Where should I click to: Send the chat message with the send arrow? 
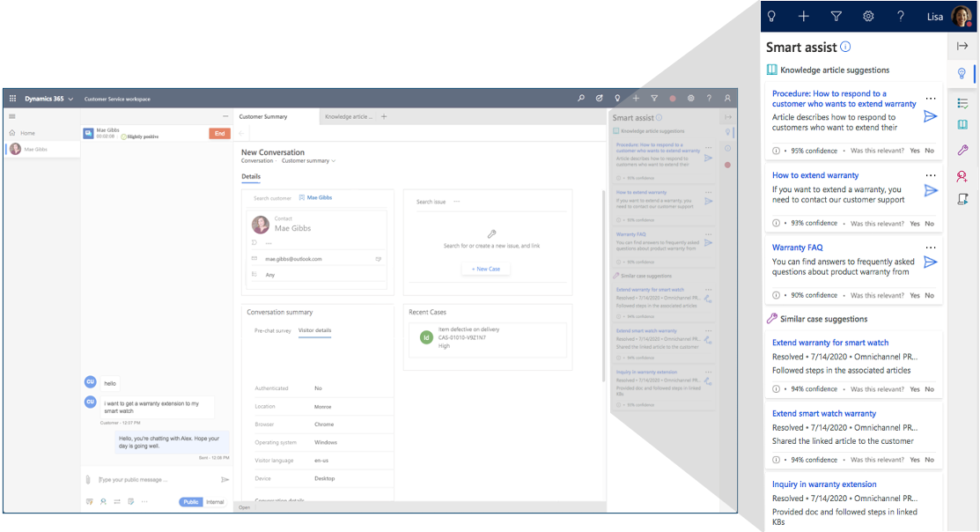225,479
